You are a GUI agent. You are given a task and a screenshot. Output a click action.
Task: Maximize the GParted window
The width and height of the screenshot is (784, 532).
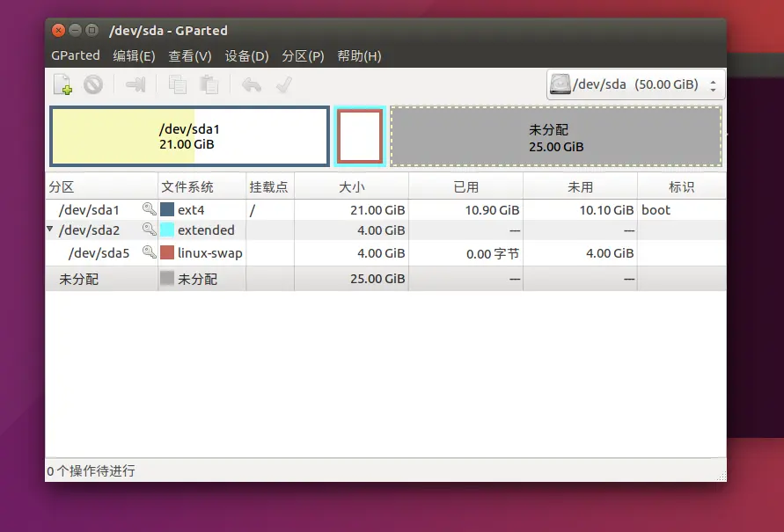(x=92, y=31)
